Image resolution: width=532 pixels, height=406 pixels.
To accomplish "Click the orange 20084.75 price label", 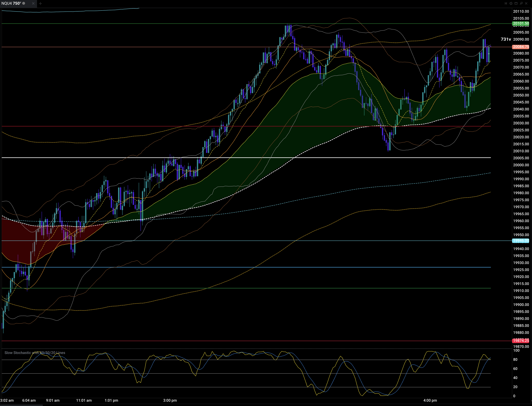I will [x=521, y=47].
